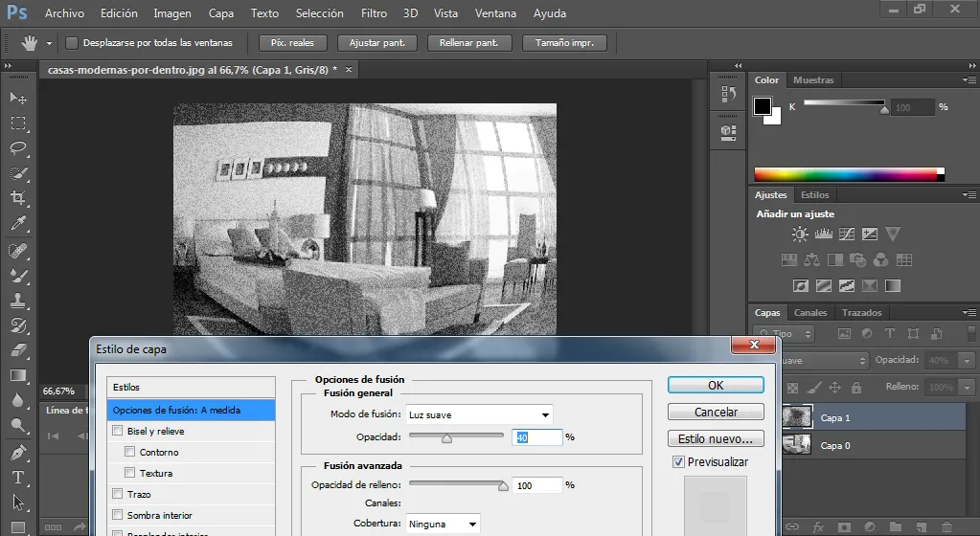Open the Tipo filter dropdown in Capas
The image size is (980, 536).
click(784, 334)
